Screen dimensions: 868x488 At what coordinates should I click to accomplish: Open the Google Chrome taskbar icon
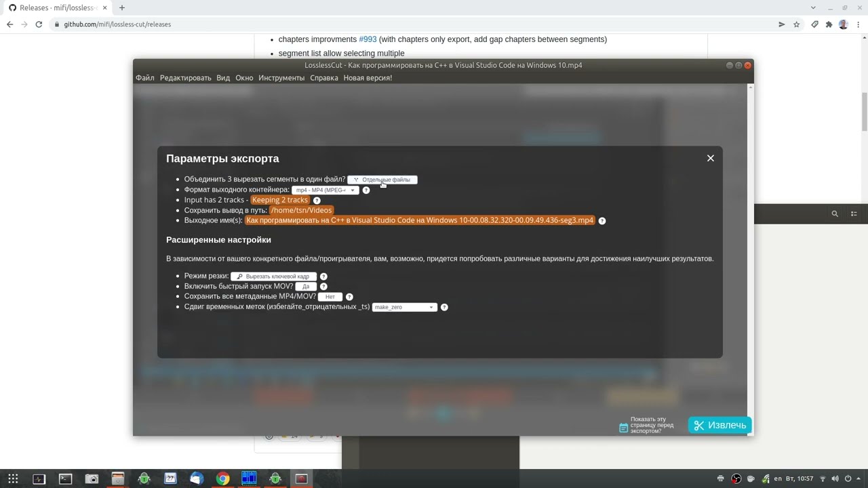tap(222, 479)
